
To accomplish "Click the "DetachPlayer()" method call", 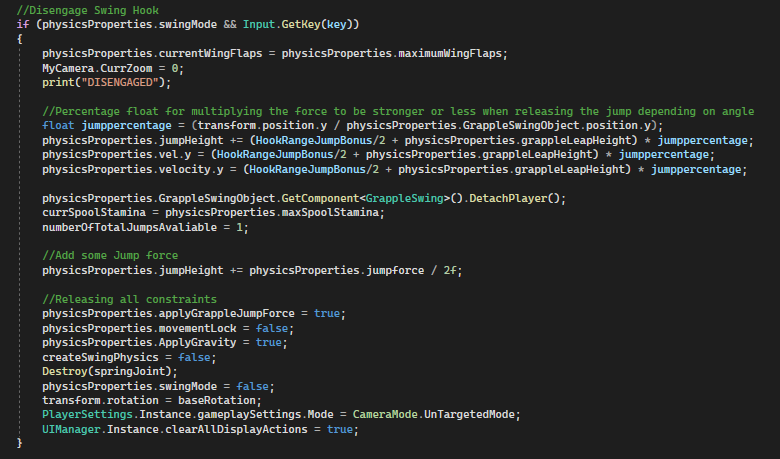I will 515,198.
